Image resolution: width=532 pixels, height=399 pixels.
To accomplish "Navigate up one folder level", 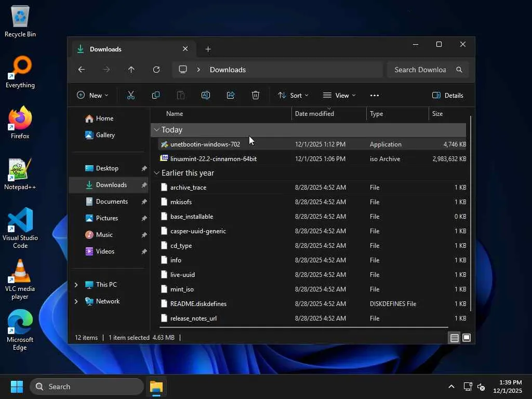I will 131,70.
